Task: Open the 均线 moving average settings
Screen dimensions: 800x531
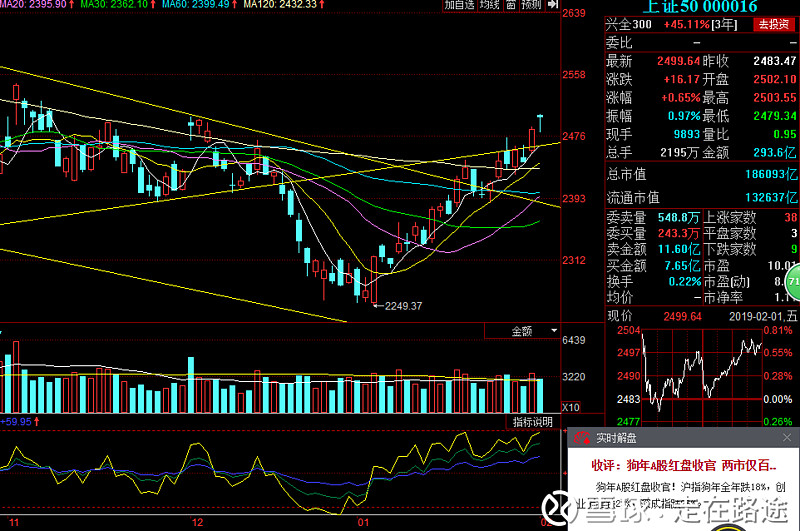Action: point(490,5)
